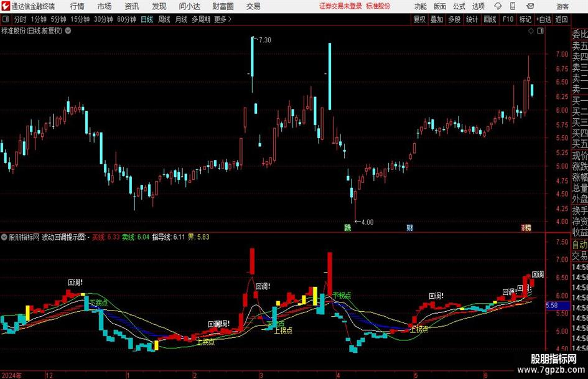The image size is (588, 379).
Task: Open the 功能 menu
Action: click(x=421, y=6)
